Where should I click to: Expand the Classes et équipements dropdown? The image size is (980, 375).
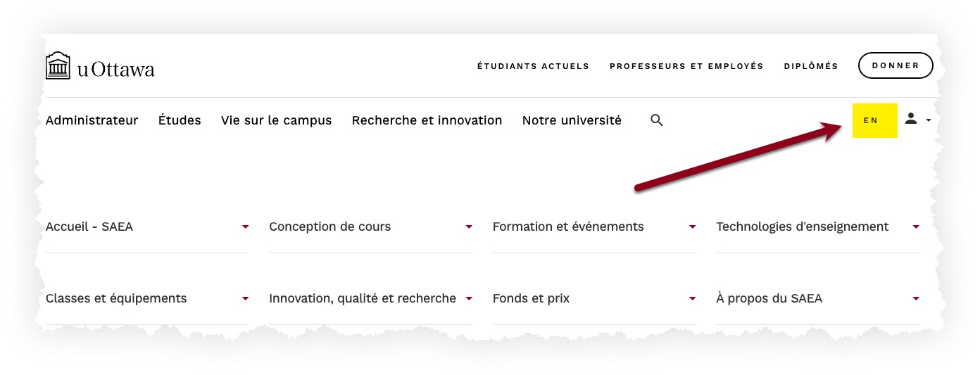(x=246, y=298)
